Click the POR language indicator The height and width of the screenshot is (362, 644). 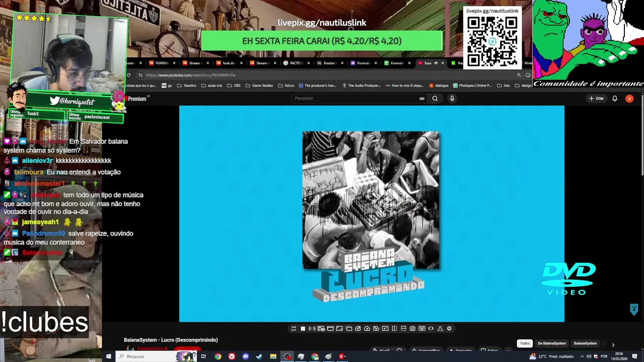click(x=604, y=356)
